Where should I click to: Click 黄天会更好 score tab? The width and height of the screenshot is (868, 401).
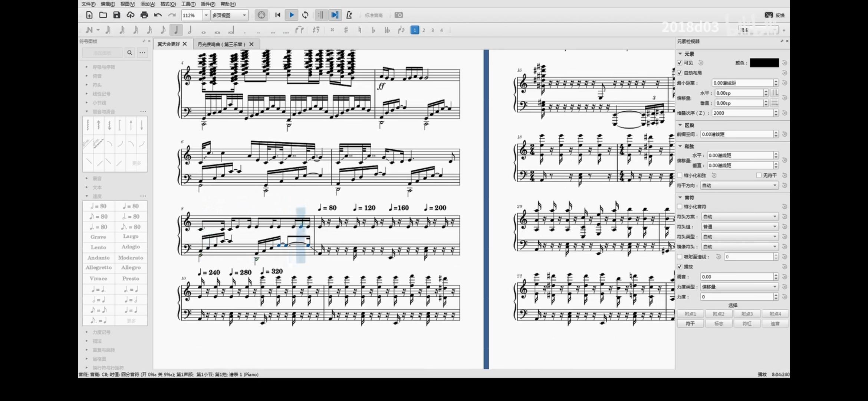point(168,44)
